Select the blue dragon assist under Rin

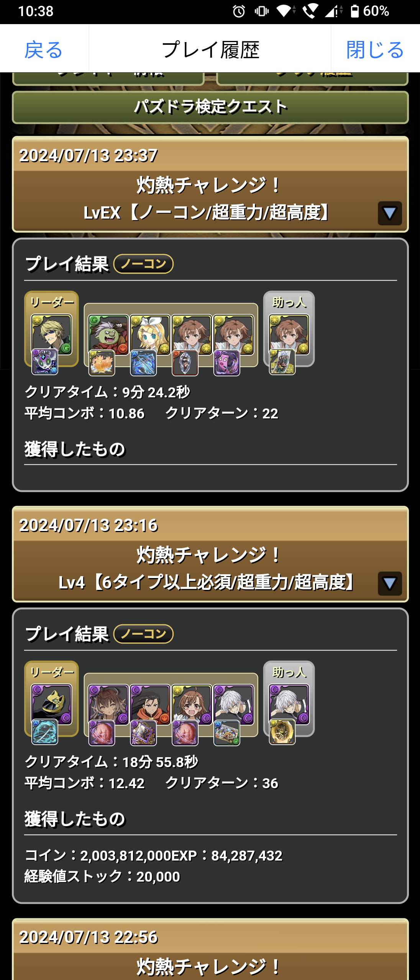point(143,363)
